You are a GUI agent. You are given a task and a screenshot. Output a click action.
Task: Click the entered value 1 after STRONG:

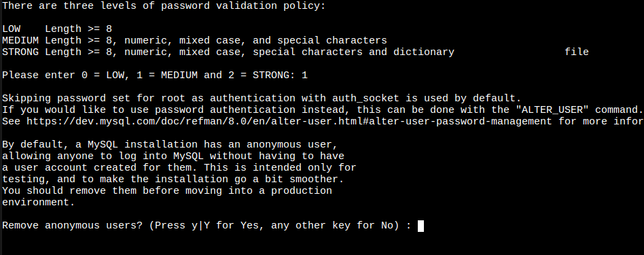click(304, 75)
